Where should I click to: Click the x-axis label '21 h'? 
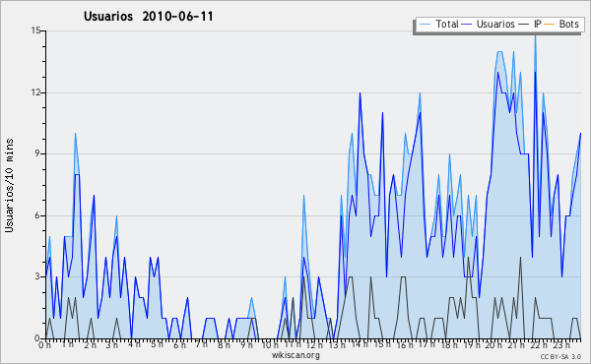tap(515, 344)
